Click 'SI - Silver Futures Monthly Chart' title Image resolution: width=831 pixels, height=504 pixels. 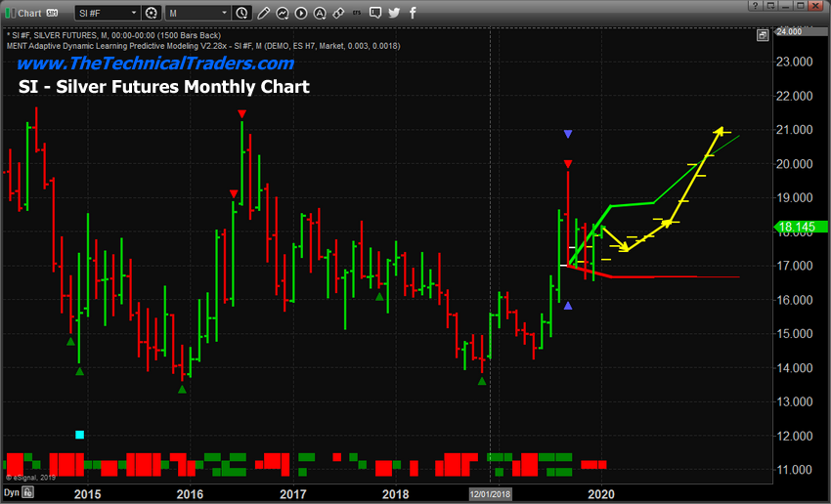coord(164,86)
